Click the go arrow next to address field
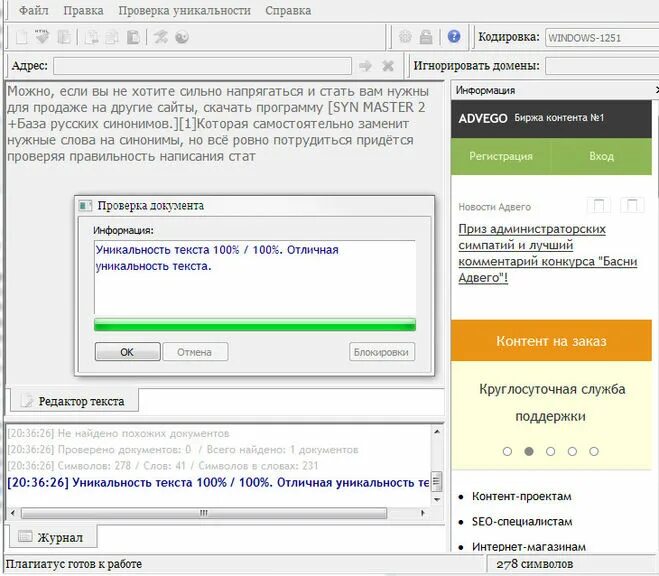The height and width of the screenshot is (576, 659). point(365,66)
